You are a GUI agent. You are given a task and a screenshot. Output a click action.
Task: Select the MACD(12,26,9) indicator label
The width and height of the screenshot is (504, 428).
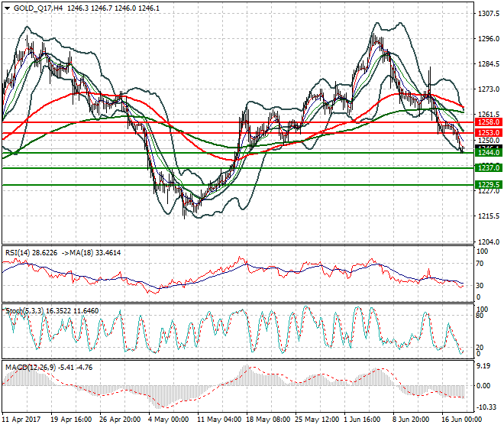coord(31,368)
